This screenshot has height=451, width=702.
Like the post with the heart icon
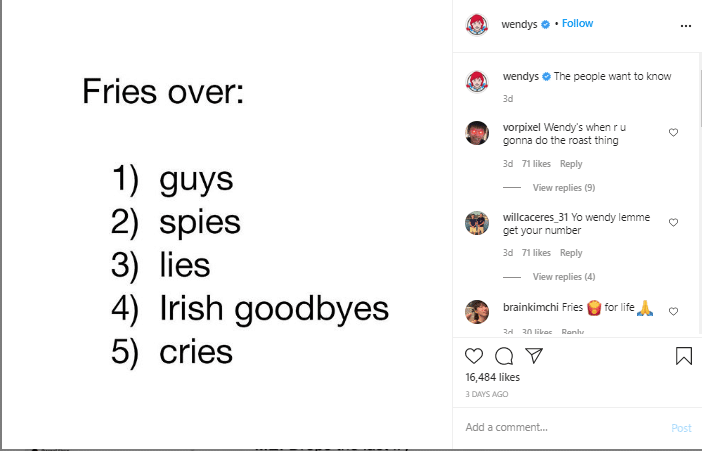(x=474, y=356)
